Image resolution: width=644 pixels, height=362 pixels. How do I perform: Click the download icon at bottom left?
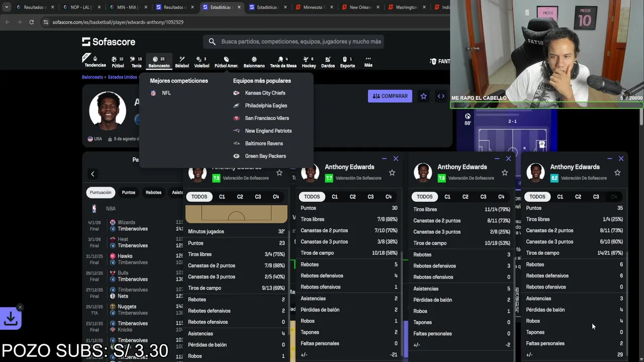[11, 318]
